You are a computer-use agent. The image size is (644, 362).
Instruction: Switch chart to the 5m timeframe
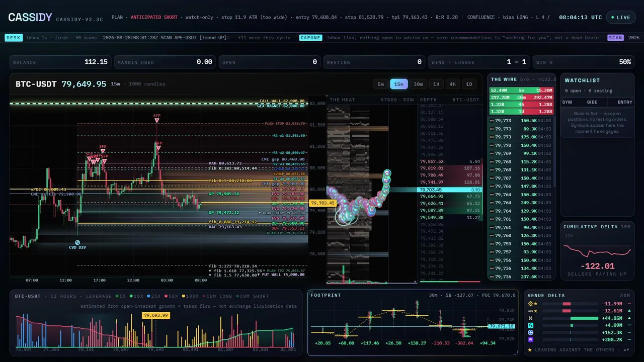[381, 84]
